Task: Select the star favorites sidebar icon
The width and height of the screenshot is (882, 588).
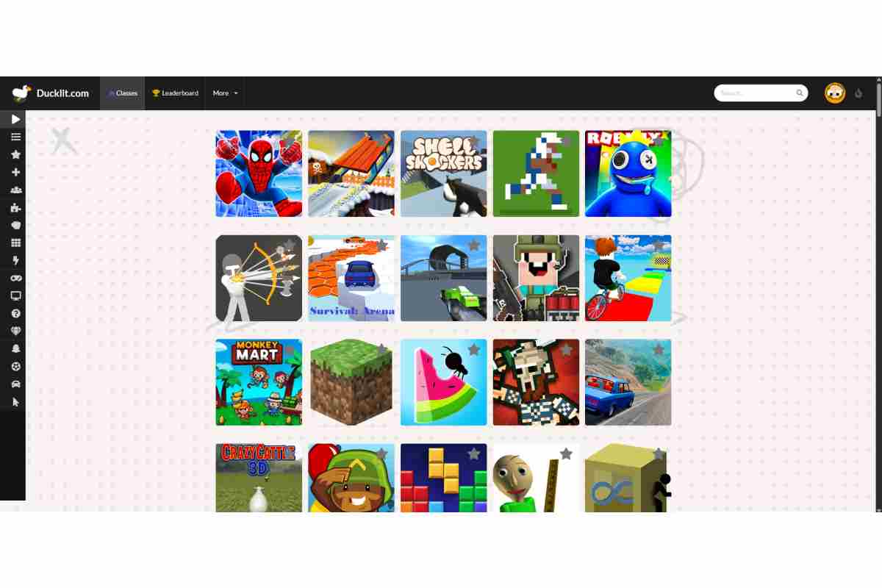Action: 15,154
